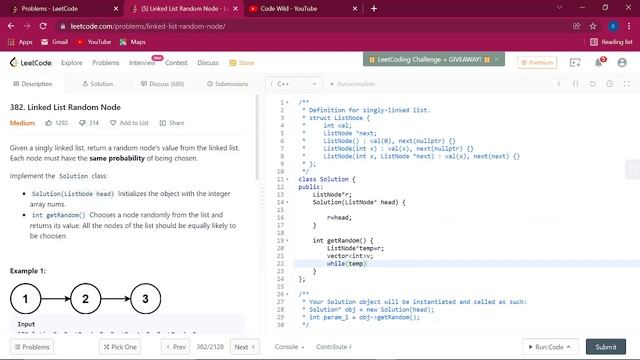Switch to the Discuss (686) tab
The height and width of the screenshot is (360, 640).
click(x=162, y=84)
